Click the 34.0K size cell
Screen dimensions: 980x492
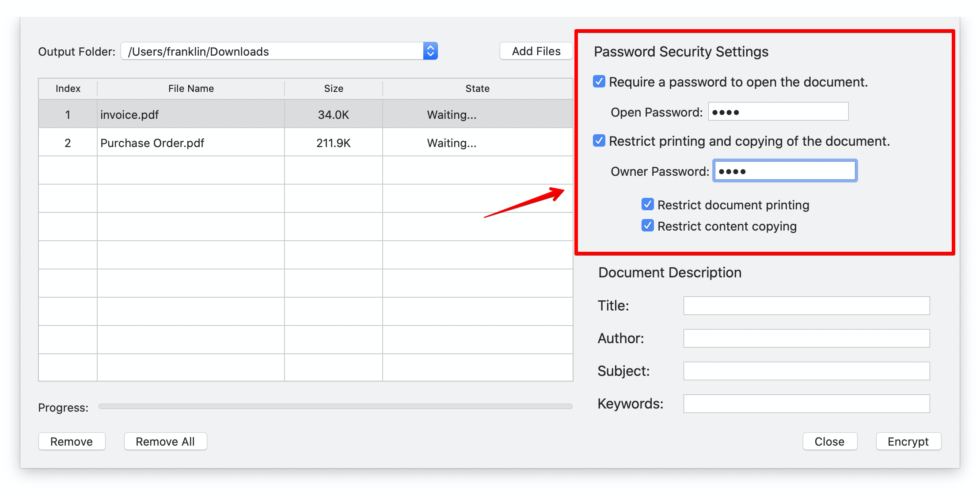pyautogui.click(x=334, y=114)
